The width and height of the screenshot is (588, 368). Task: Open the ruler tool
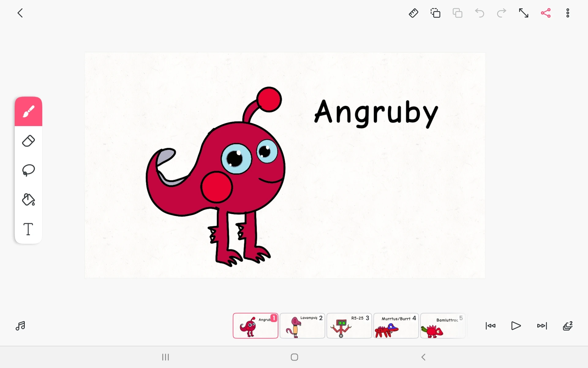(x=413, y=13)
